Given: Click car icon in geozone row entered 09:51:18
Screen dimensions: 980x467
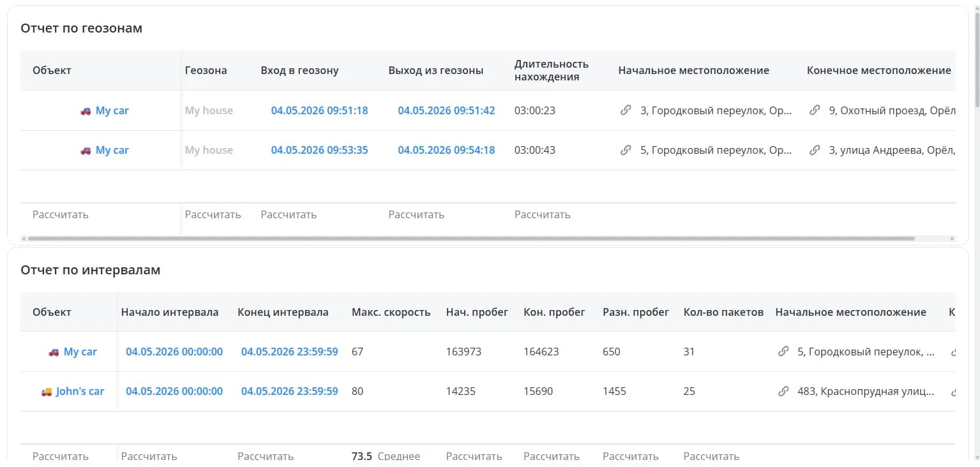Looking at the screenshot, I should 86,111.
